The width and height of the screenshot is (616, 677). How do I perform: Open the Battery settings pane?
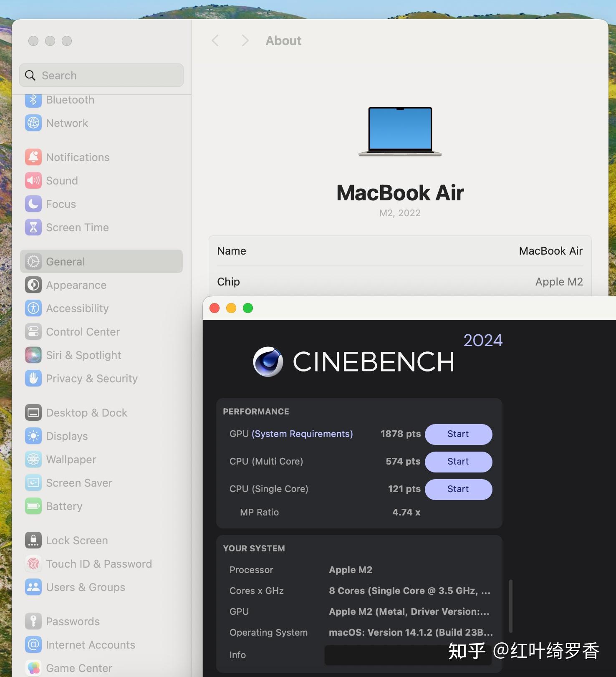[x=64, y=506]
